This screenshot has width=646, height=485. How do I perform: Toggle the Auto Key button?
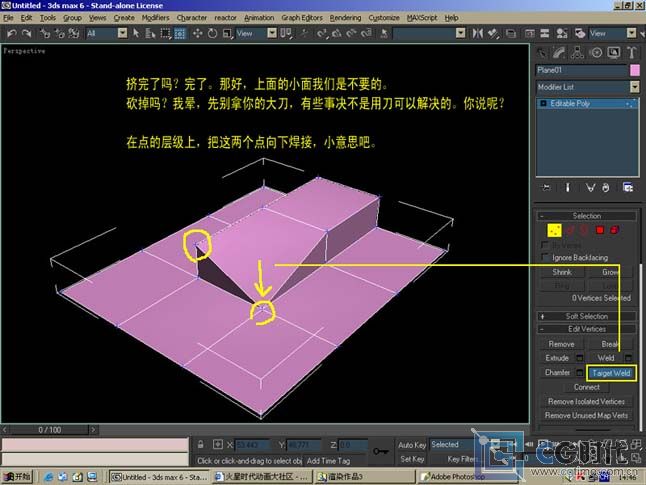coord(412,445)
